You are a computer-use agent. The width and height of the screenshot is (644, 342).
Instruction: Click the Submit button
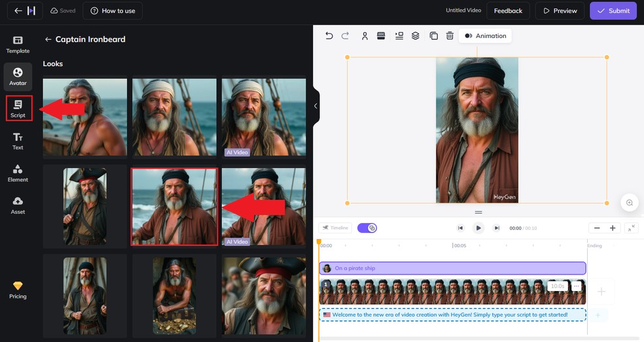point(613,10)
